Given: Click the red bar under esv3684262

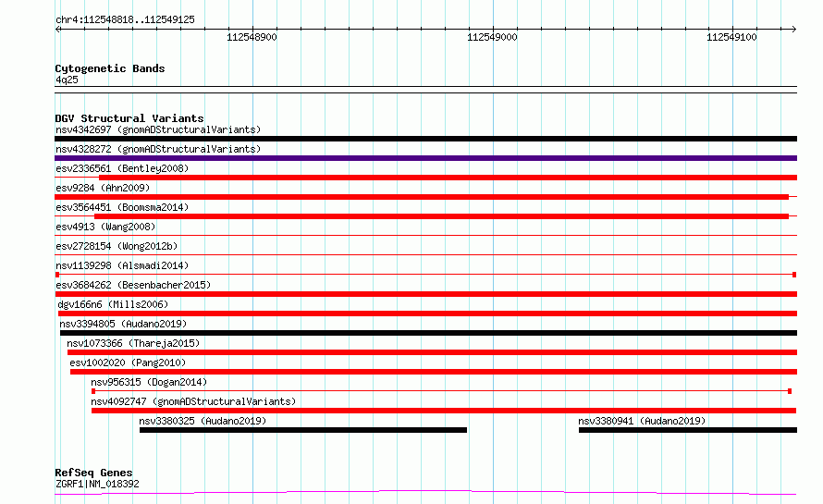Looking at the screenshot, I should 425,294.
